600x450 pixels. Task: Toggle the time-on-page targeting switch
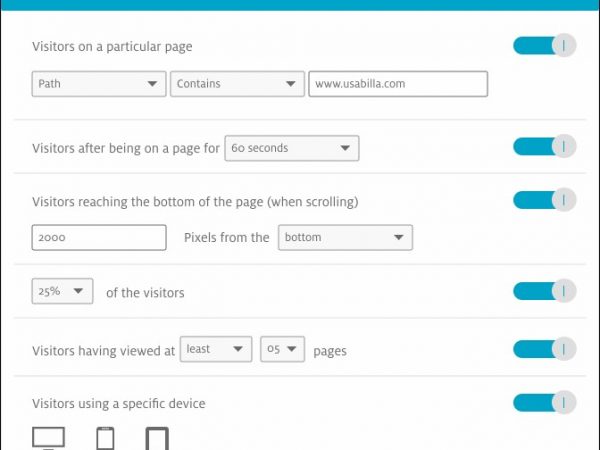544,147
